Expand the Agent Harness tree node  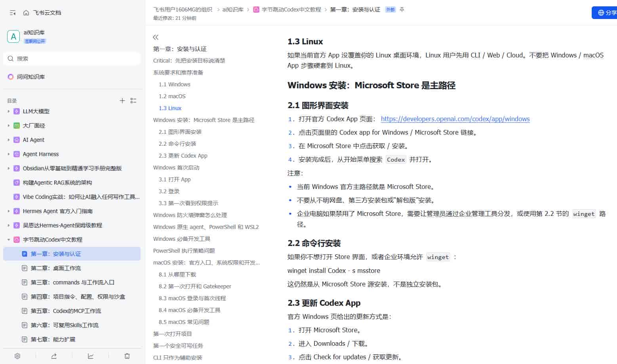tap(9, 154)
